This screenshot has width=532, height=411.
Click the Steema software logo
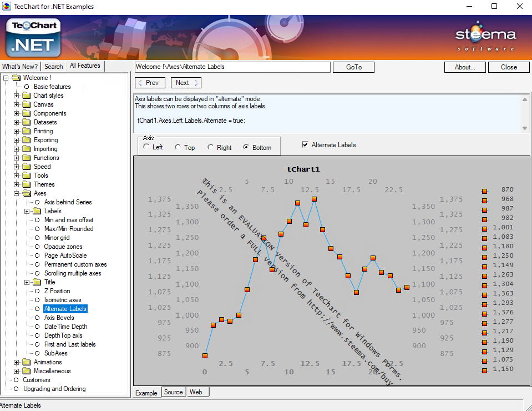point(485,36)
